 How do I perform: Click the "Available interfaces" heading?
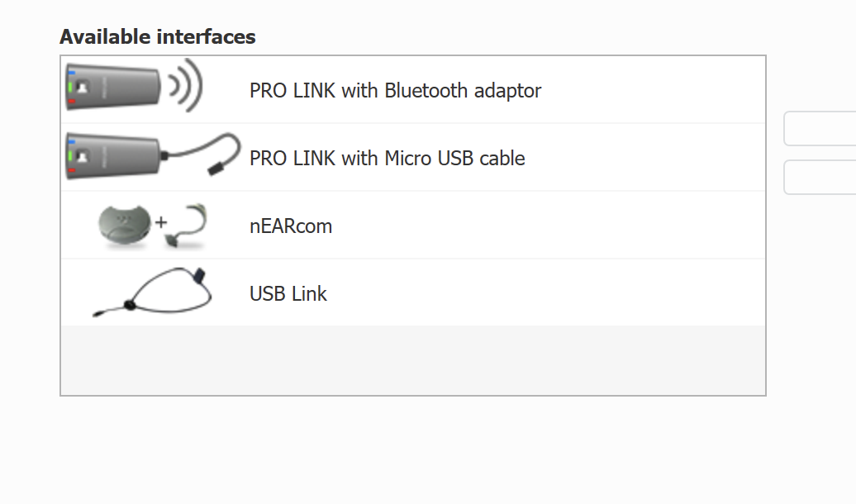coord(158,37)
